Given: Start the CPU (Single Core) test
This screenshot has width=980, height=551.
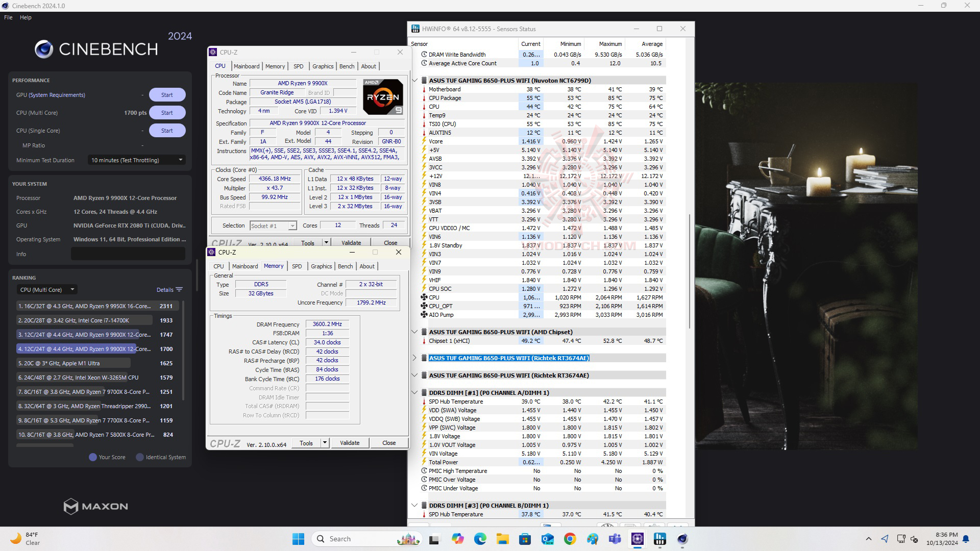Looking at the screenshot, I should [167, 131].
